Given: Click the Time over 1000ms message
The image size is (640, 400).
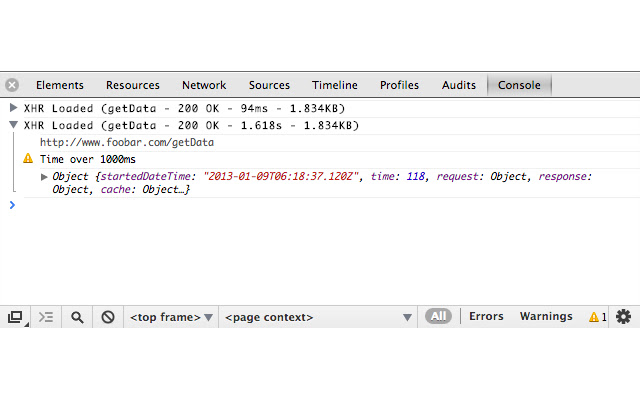Looking at the screenshot, I should click(88, 159).
